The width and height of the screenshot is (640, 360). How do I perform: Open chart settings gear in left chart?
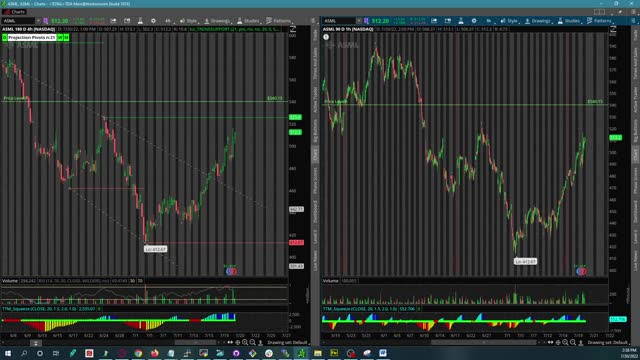(x=153, y=21)
